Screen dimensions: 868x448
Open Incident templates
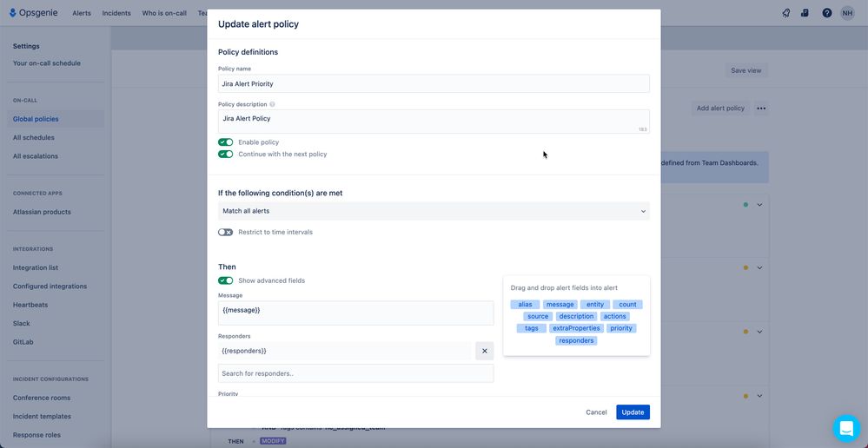pyautogui.click(x=42, y=417)
